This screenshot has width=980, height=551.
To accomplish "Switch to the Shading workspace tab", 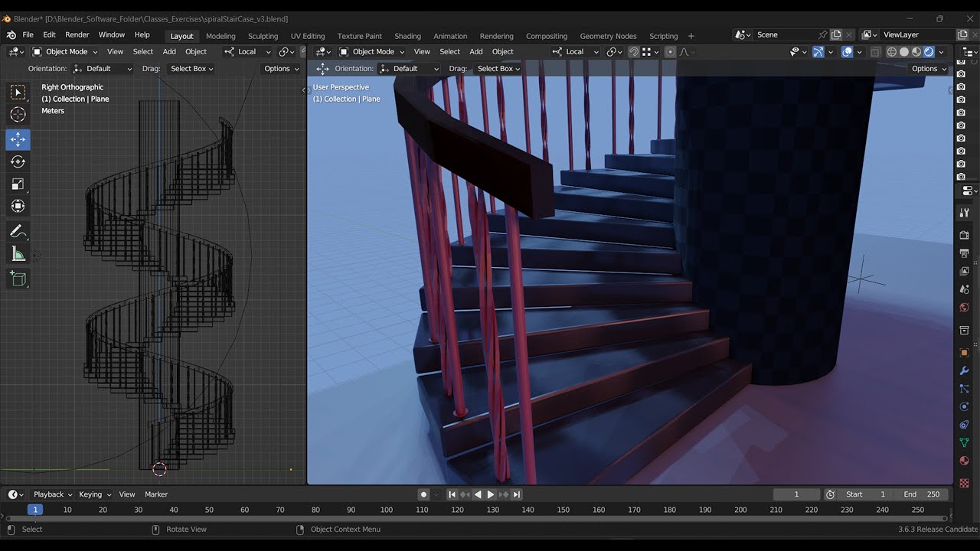I will (407, 36).
